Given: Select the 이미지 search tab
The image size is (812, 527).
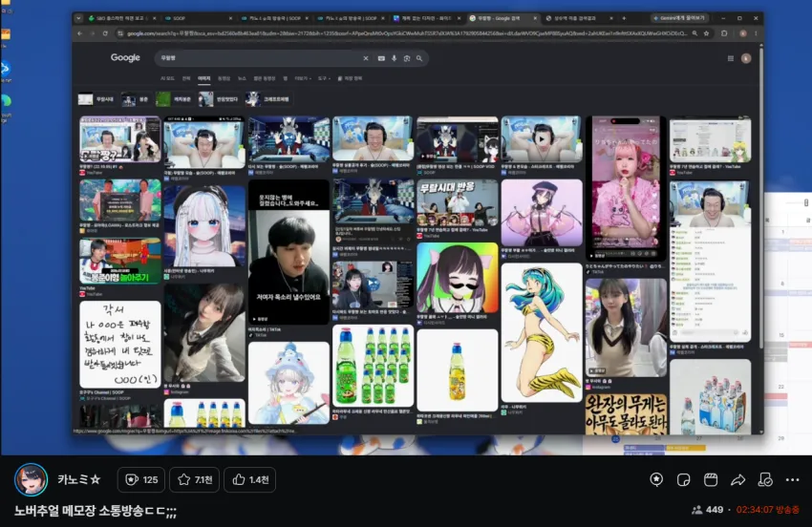Looking at the screenshot, I should [x=204, y=78].
